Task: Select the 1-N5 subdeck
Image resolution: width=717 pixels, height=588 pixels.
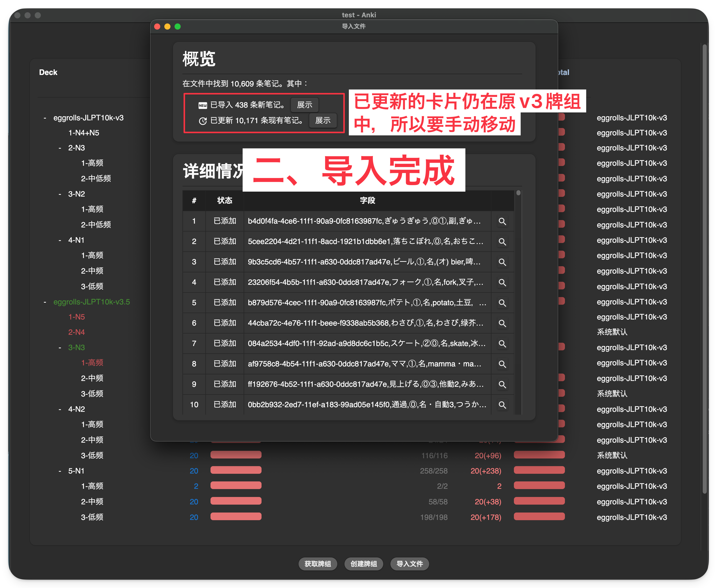Action: pos(77,317)
